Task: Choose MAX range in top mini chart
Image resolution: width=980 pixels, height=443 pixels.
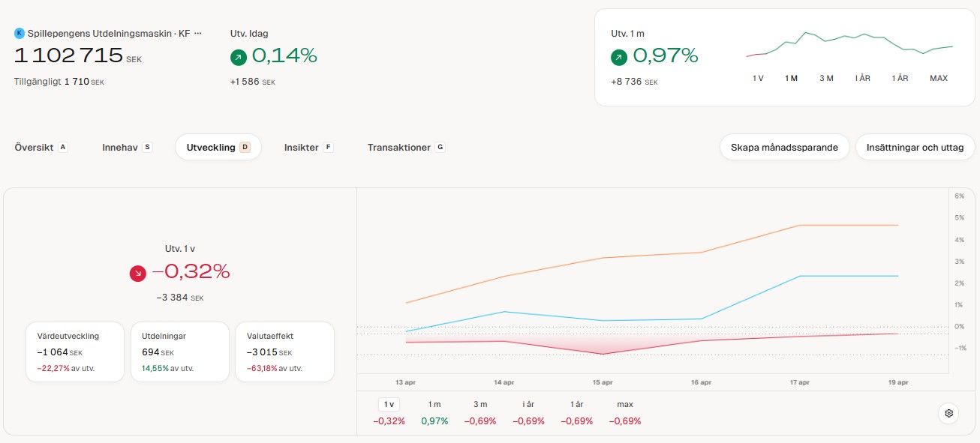Action: click(938, 79)
